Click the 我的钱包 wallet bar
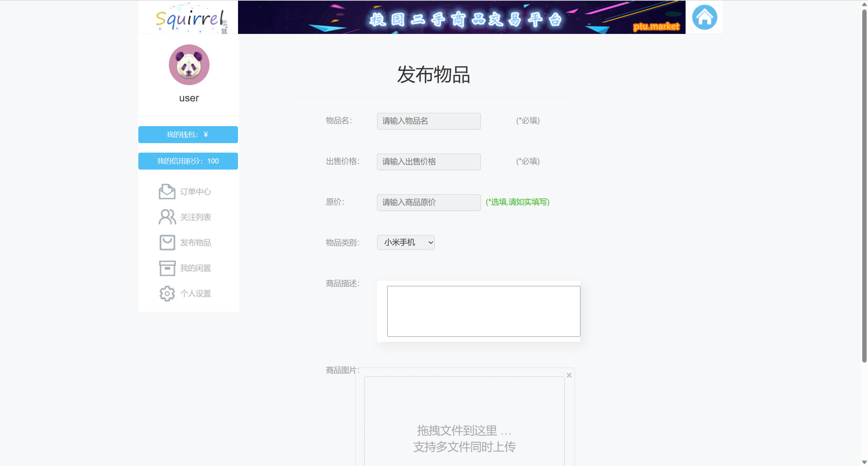Screen dimensions: 868x466 [188, 134]
